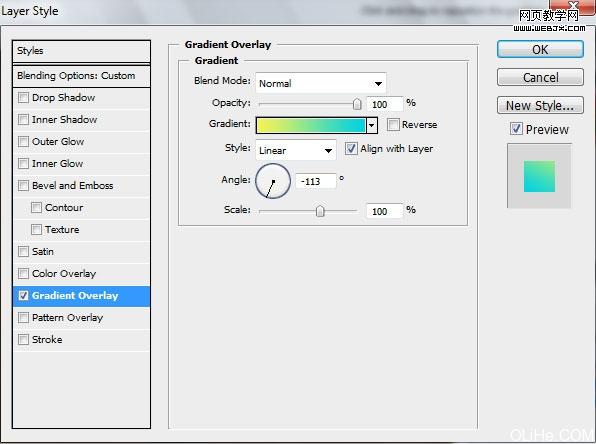Click the style preview thumbnail
This screenshot has width=596, height=444.
pyautogui.click(x=539, y=176)
